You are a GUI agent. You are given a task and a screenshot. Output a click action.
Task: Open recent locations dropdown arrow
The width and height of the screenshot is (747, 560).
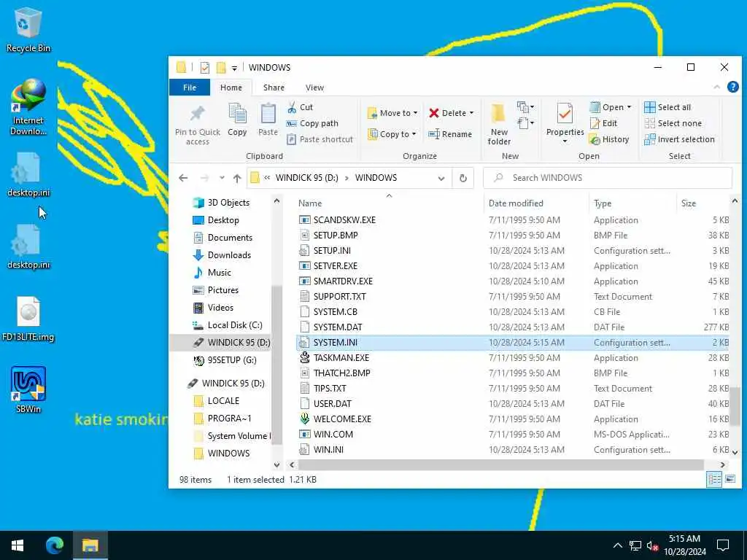(x=222, y=178)
